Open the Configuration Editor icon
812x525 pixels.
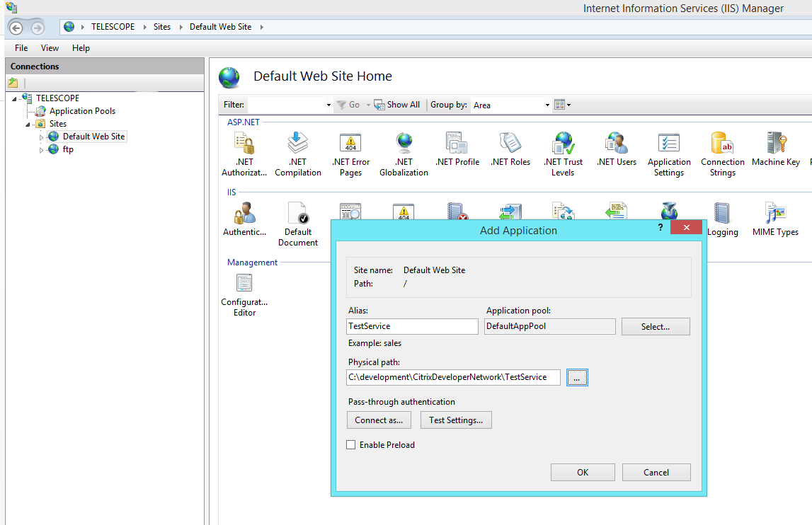tap(244, 294)
